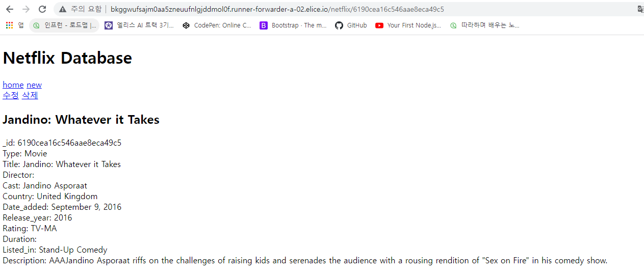Click the Type: Movie line
Image resolution: width=644 pixels, height=275 pixels.
[x=25, y=154]
